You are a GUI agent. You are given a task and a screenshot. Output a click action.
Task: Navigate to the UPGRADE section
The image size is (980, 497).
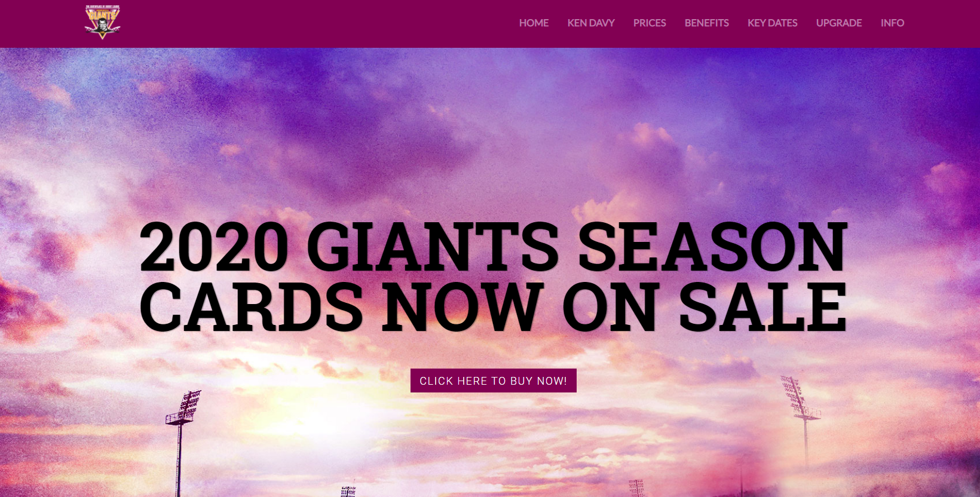tap(839, 23)
